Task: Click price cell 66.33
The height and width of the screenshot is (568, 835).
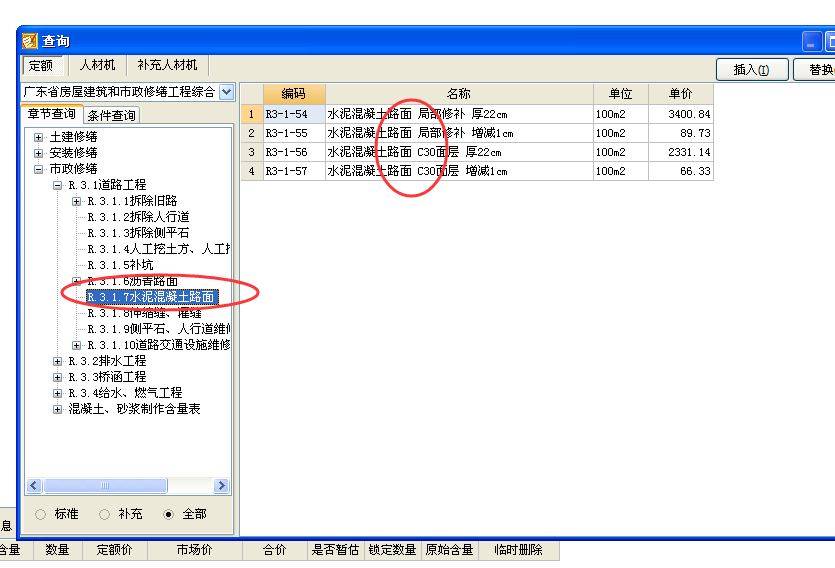Action: coord(681,171)
